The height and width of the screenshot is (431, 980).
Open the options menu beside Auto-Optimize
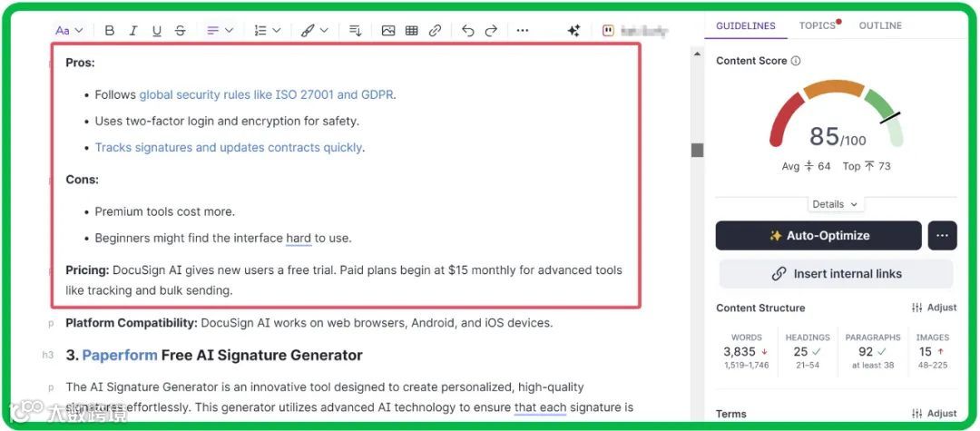pyautogui.click(x=943, y=236)
